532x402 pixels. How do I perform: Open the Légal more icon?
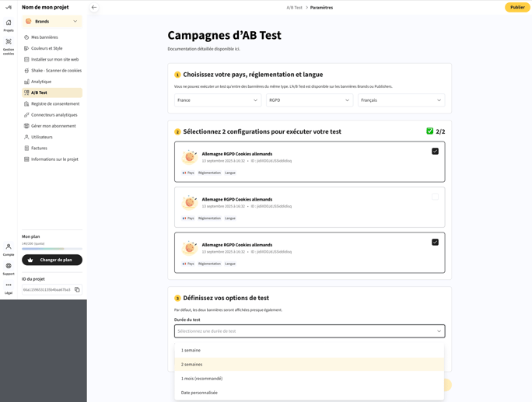9,285
